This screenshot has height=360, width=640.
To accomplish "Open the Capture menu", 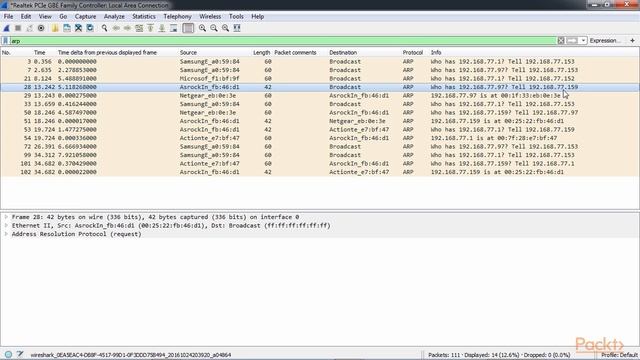I will [x=85, y=16].
